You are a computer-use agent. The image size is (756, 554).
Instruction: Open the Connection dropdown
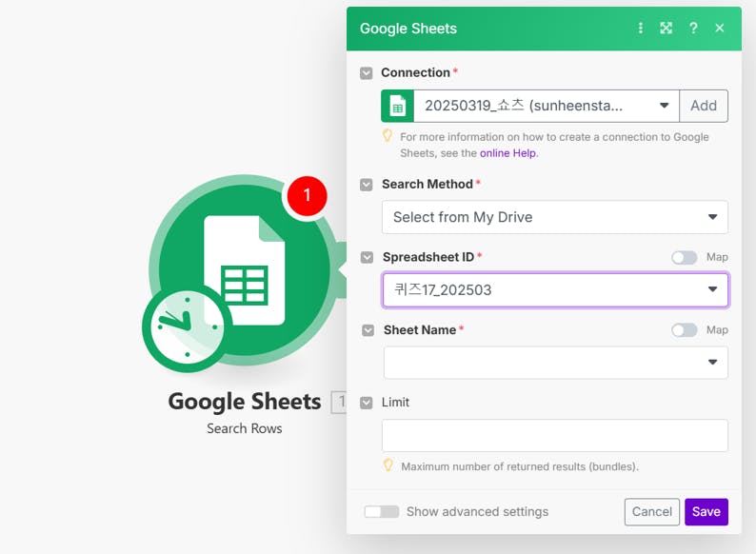[547, 106]
